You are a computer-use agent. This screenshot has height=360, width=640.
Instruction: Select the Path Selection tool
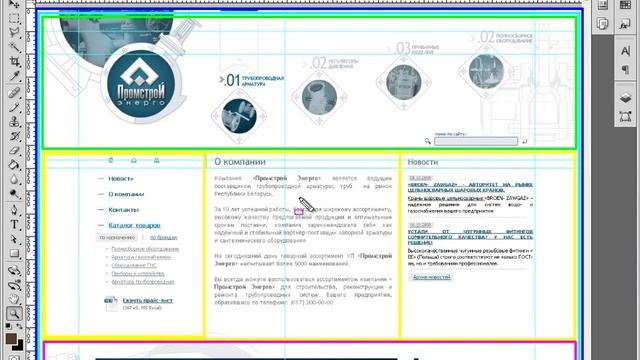[14, 239]
